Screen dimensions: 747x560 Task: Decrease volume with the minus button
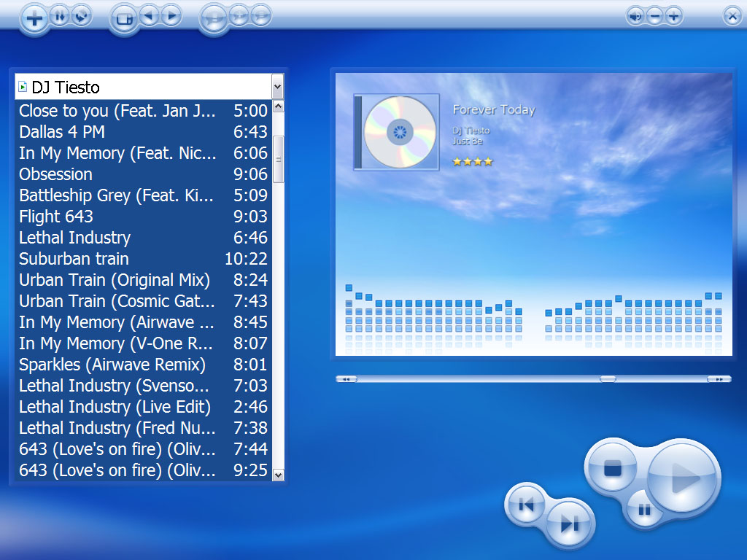pyautogui.click(x=655, y=15)
